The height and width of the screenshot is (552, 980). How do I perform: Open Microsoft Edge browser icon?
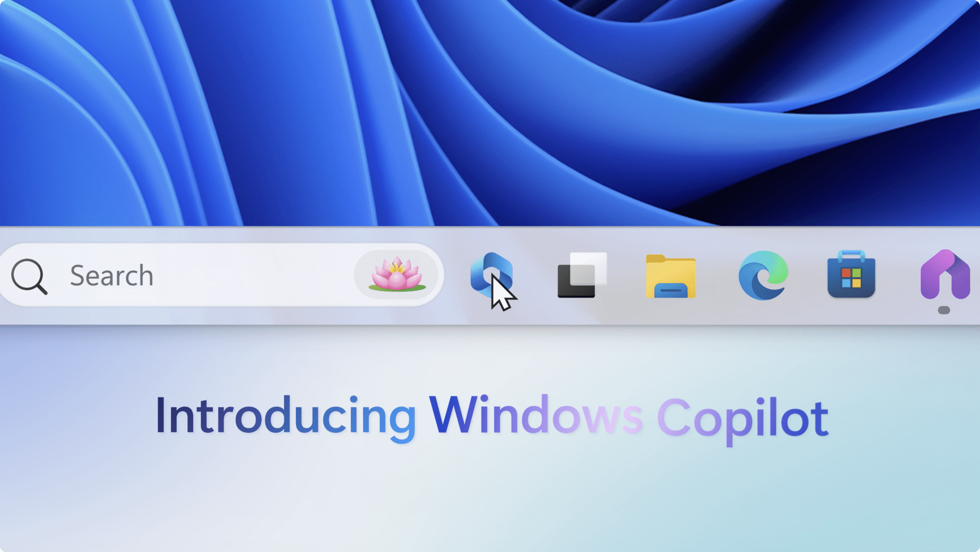click(763, 275)
